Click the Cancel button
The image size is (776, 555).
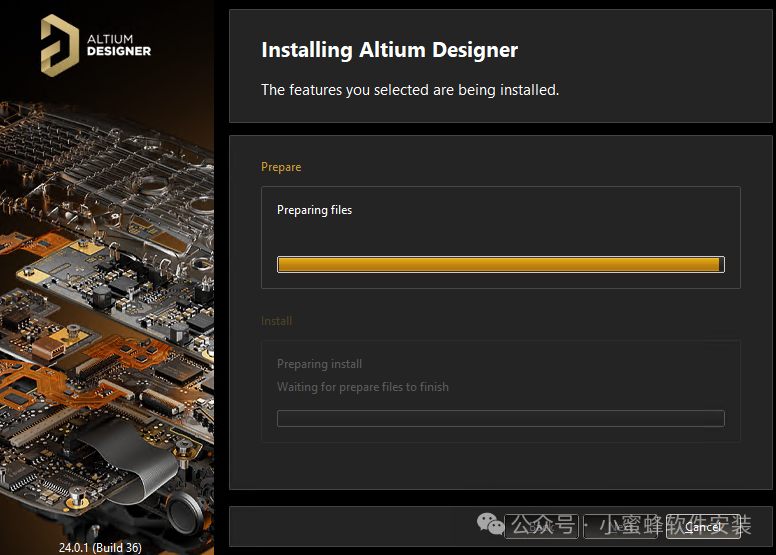pos(703,526)
